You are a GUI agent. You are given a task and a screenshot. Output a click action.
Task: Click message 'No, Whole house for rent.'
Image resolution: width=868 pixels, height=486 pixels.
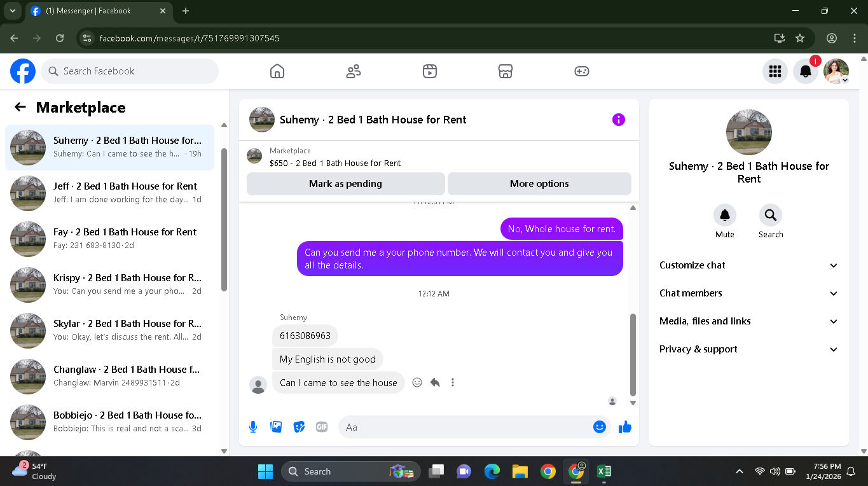(x=561, y=229)
